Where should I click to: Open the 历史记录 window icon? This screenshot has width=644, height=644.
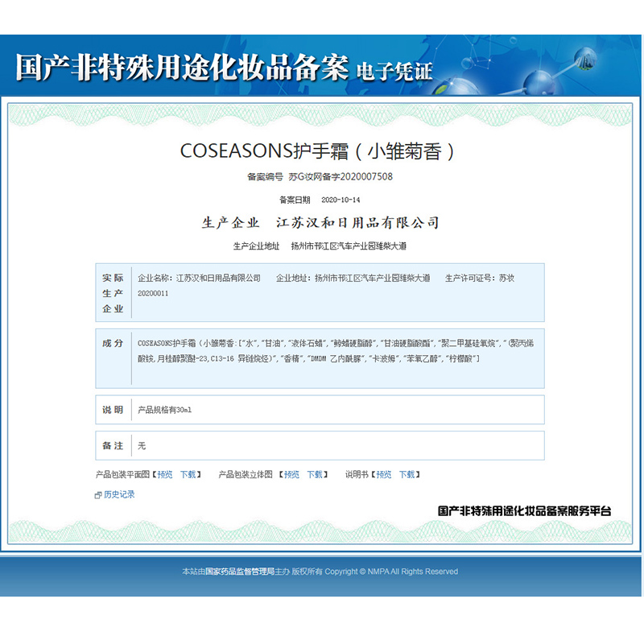click(x=98, y=495)
